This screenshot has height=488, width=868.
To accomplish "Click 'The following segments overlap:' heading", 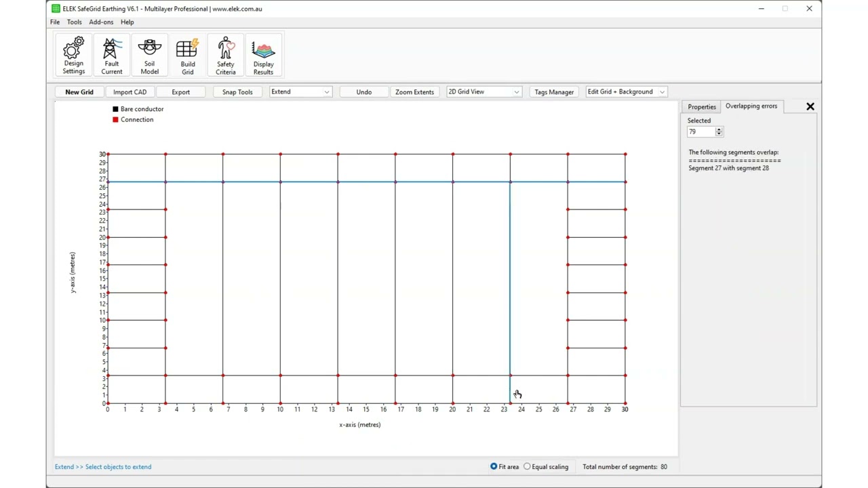I will pyautogui.click(x=734, y=152).
